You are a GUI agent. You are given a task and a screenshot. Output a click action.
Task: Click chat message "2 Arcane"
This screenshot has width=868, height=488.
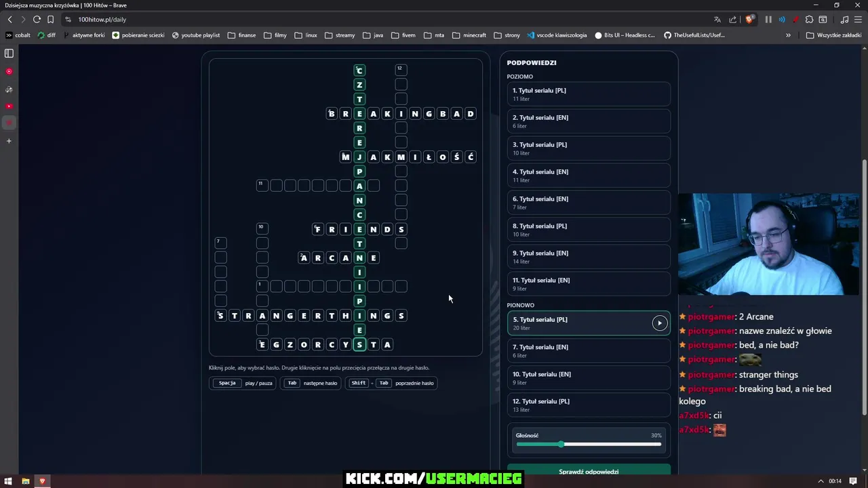[756, 317]
